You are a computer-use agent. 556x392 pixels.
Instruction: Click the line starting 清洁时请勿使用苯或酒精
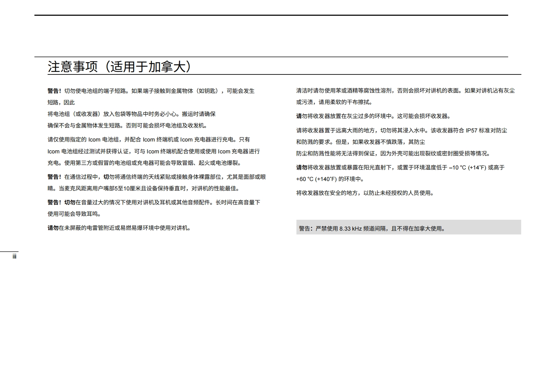(405, 91)
